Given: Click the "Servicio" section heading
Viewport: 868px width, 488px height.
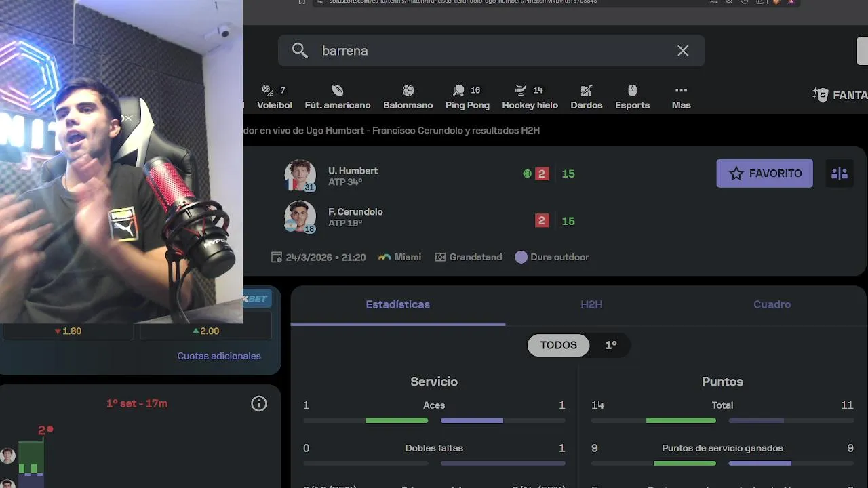Looking at the screenshot, I should pyautogui.click(x=434, y=382).
